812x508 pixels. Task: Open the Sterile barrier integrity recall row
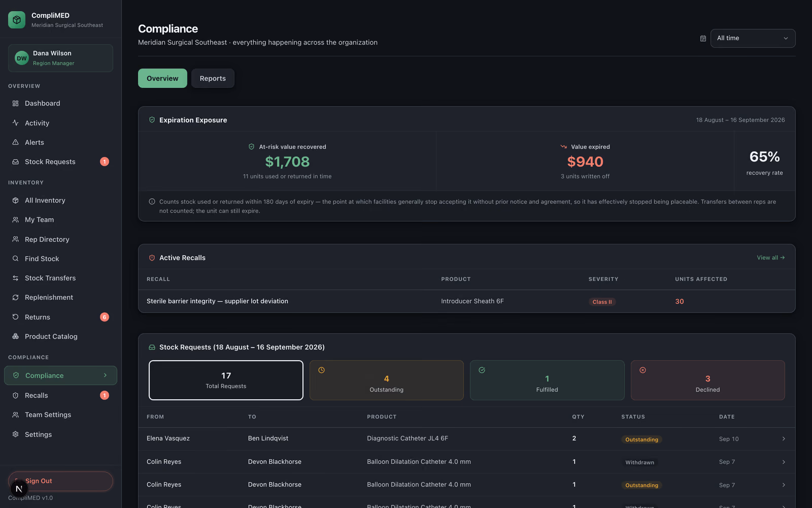pos(466,301)
